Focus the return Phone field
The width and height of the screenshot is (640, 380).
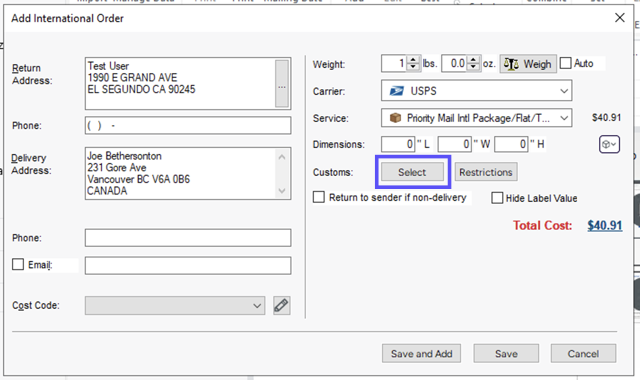188,125
